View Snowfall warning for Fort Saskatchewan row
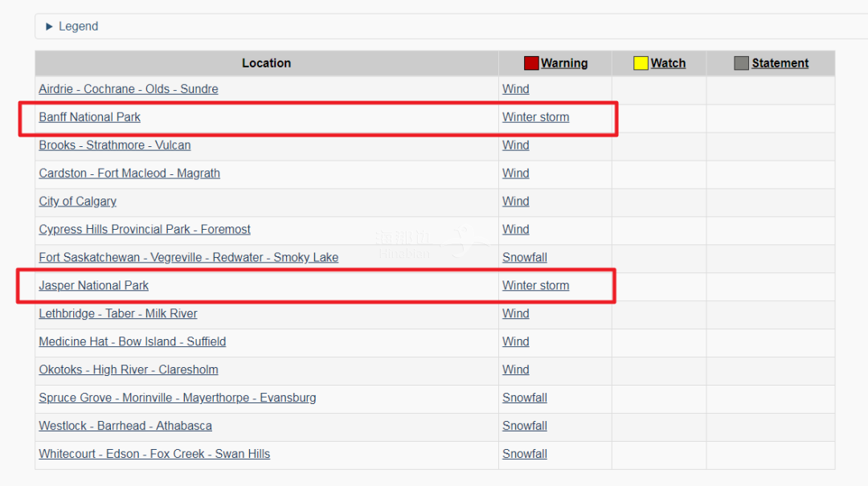The height and width of the screenshot is (486, 868). tap(525, 258)
